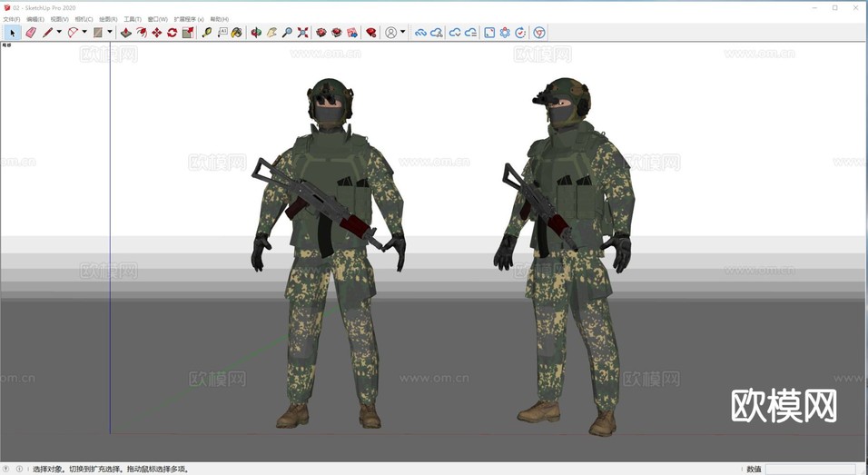Select the left soldier model
Image resolution: width=868 pixels, height=475 pixels.
pyautogui.click(x=329, y=253)
